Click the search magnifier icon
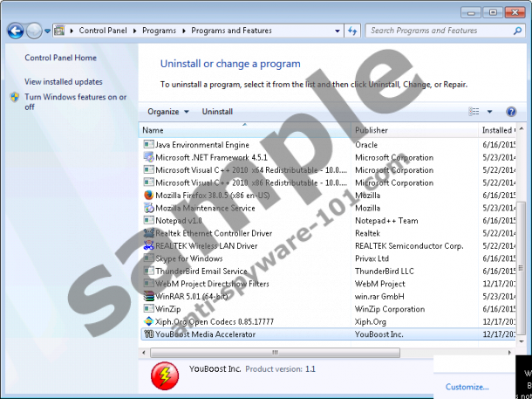532x399 pixels. (x=516, y=31)
